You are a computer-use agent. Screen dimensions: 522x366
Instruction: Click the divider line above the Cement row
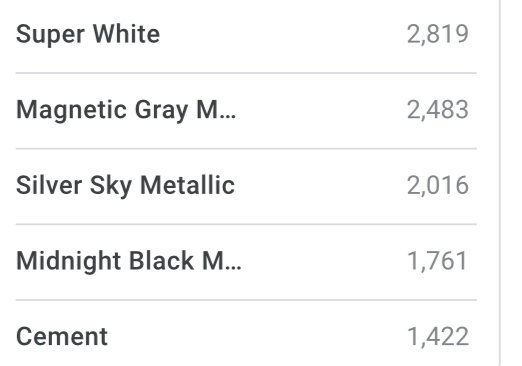click(x=246, y=300)
